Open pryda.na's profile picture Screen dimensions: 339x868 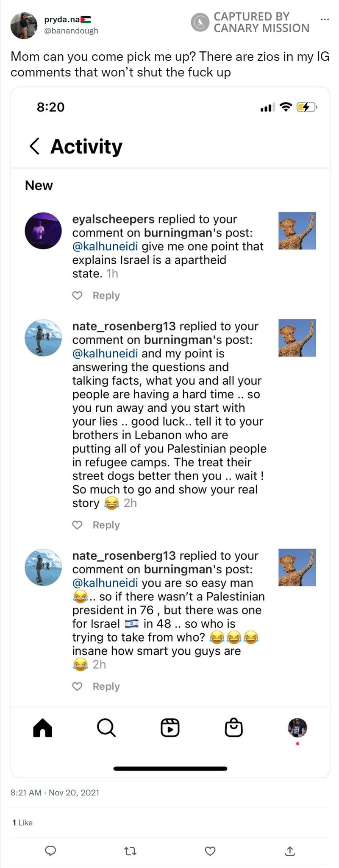[24, 25]
